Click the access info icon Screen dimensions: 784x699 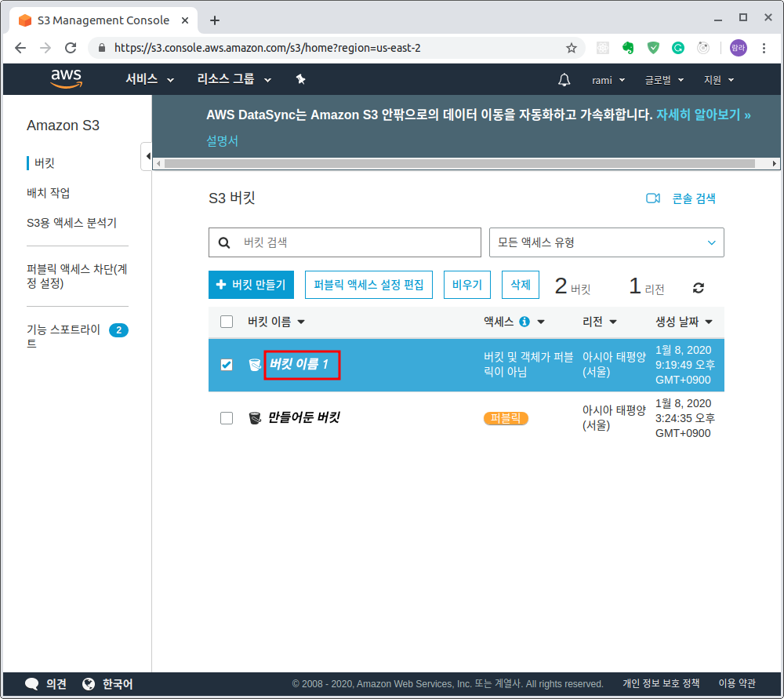[x=524, y=322]
